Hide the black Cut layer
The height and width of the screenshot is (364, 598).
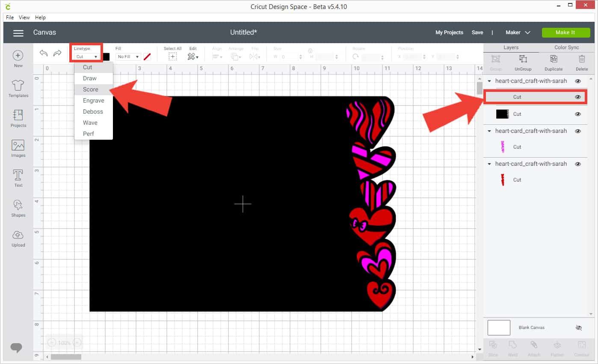(578, 114)
